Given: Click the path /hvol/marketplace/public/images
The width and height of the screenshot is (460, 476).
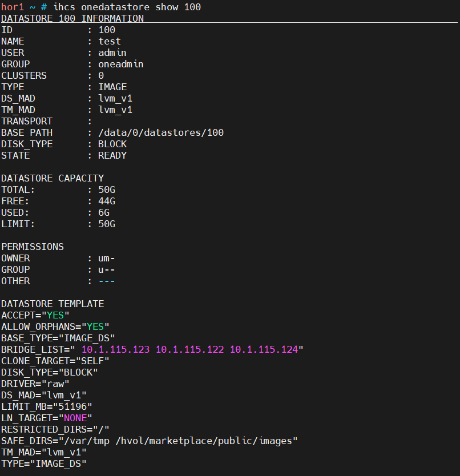Looking at the screenshot, I should pyautogui.click(x=204, y=441).
